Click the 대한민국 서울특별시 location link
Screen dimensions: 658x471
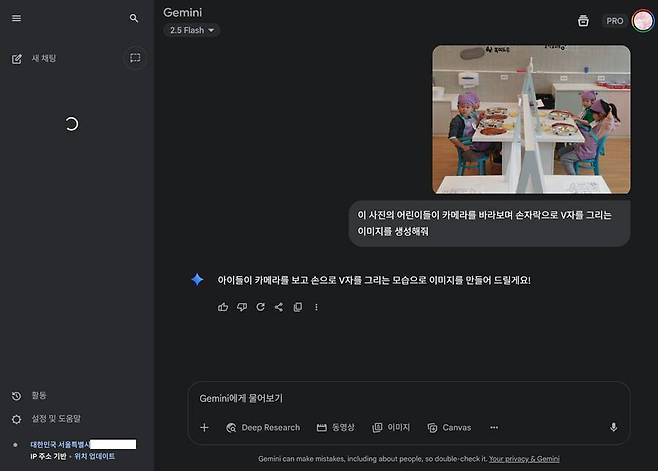(x=60, y=444)
